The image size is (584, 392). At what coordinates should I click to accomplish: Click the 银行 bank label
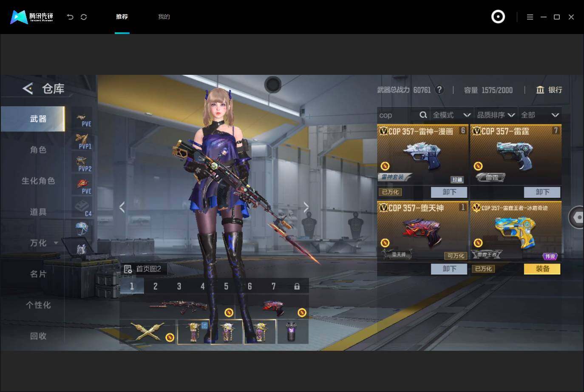click(x=555, y=90)
